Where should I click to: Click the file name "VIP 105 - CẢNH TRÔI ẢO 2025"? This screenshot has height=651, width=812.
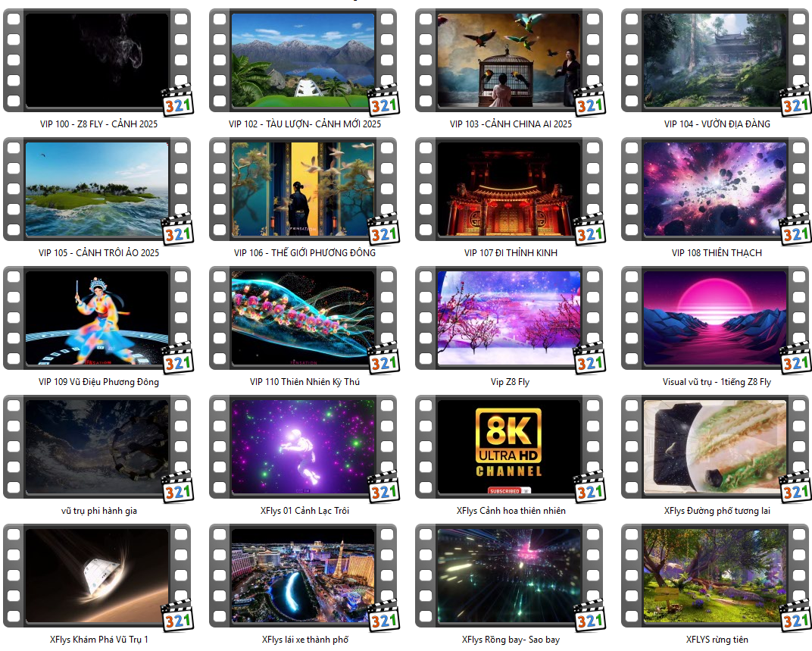pyautogui.click(x=99, y=253)
